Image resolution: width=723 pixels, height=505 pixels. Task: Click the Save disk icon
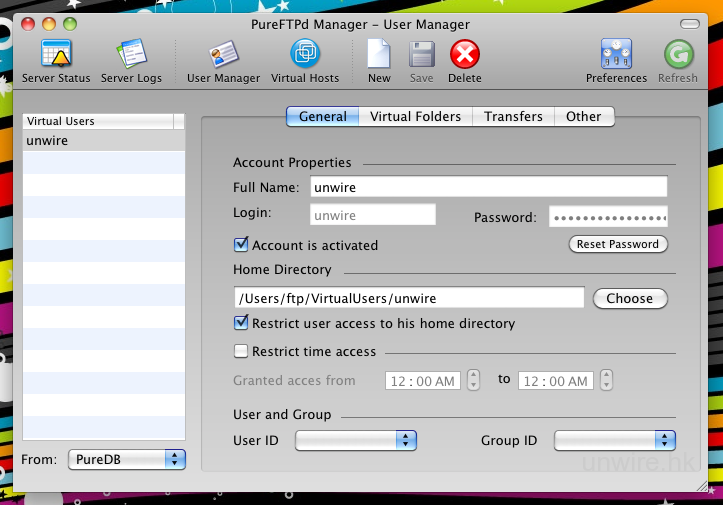point(421,54)
